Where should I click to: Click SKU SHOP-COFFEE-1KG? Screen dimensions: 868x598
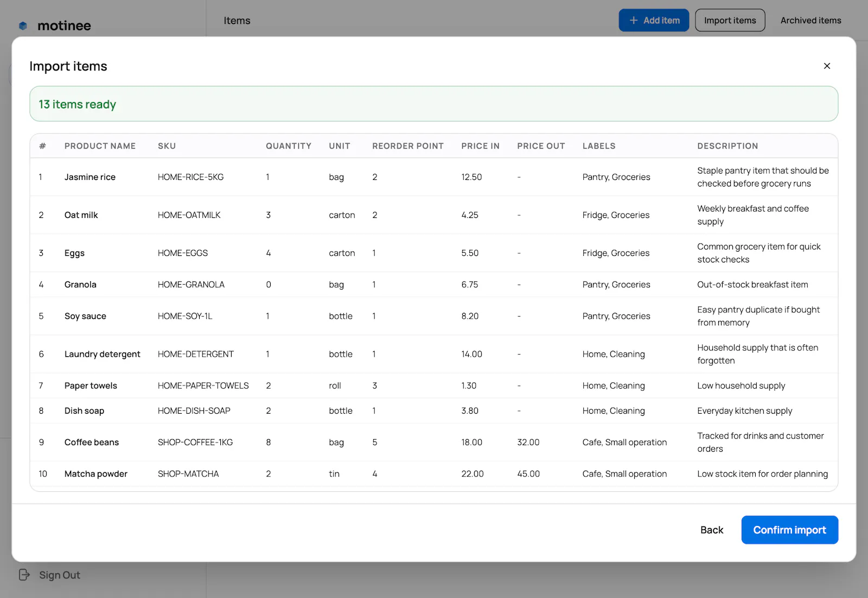[x=195, y=442]
